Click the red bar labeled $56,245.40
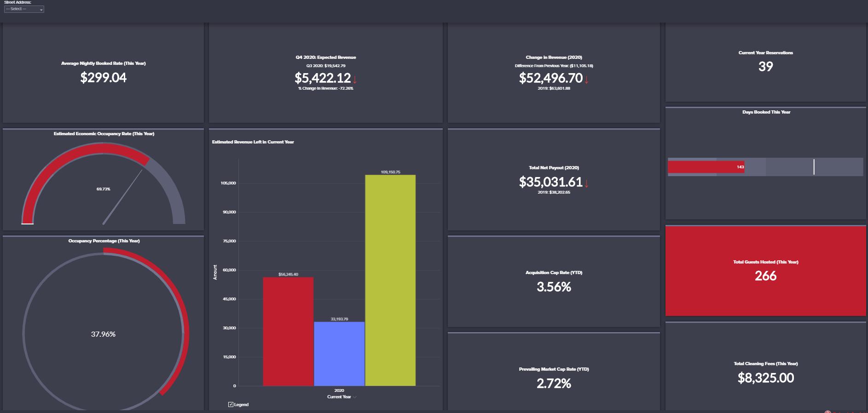868x413 pixels. (288, 331)
